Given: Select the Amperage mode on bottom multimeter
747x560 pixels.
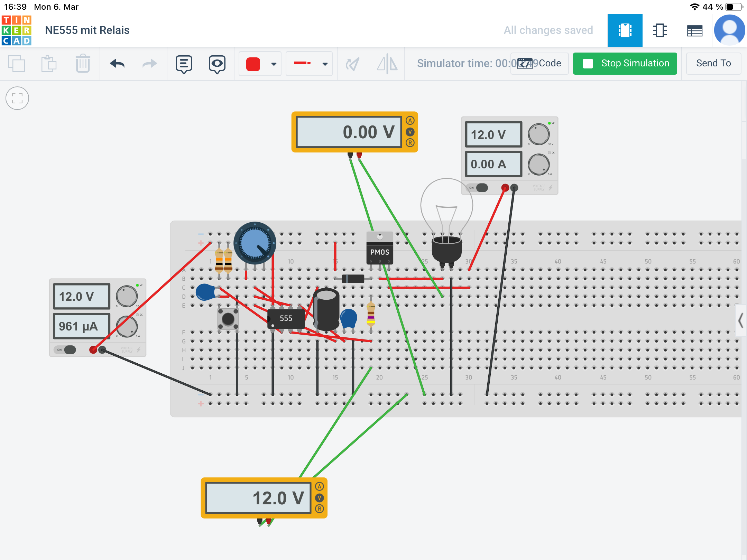Looking at the screenshot, I should point(320,487).
